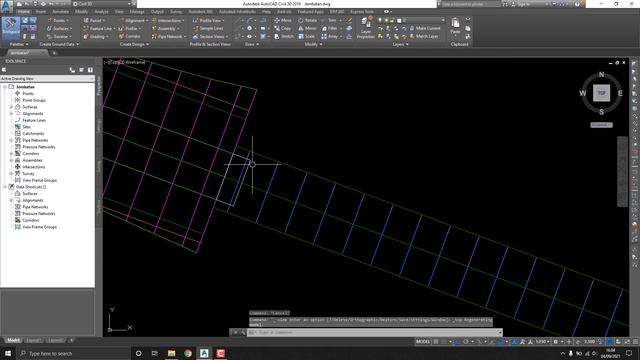Switch to the Insert ribbon tab

(41, 12)
